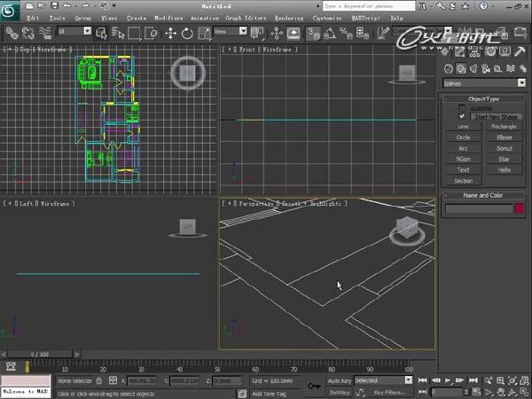This screenshot has width=532, height=399.
Task: Open the Modifiers menu
Action: (x=168, y=18)
